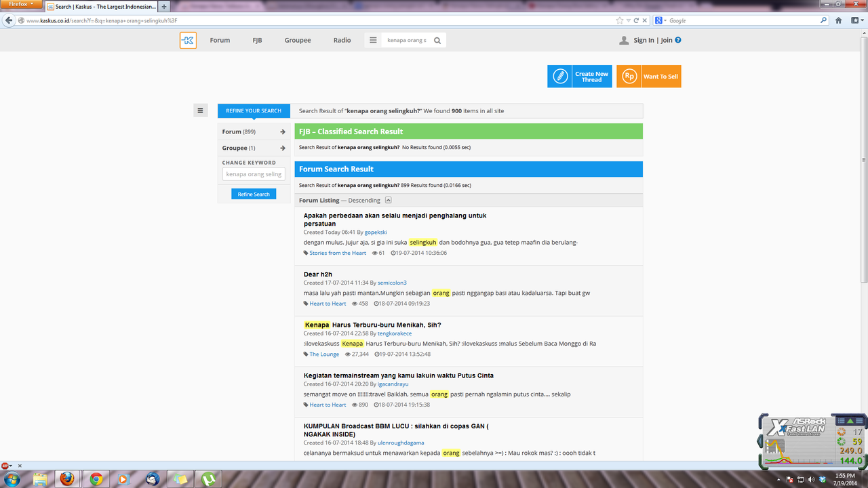
Task: Open the Kaskus logo home icon
Action: pos(188,41)
